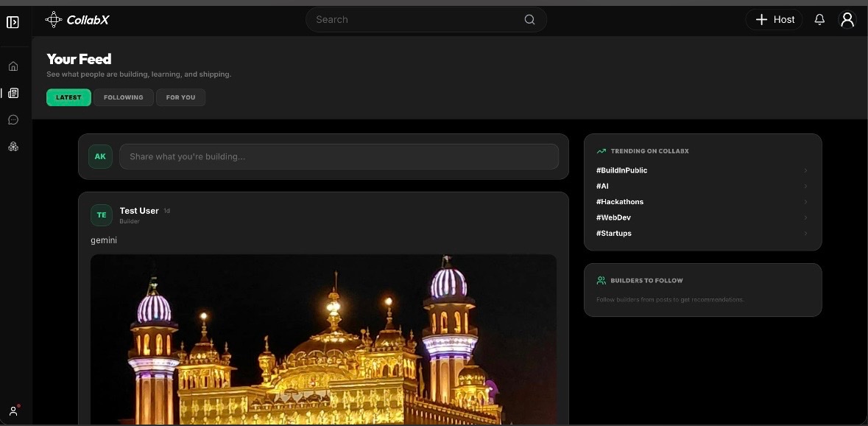Image resolution: width=868 pixels, height=426 pixels.
Task: Open the #Hackathons trending tag
Action: coord(619,202)
